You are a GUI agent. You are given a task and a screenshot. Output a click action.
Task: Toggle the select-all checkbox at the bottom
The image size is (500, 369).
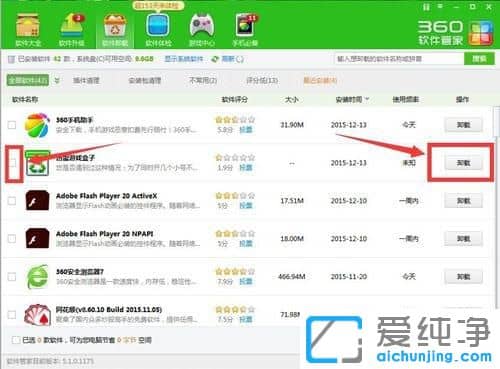coord(16,340)
